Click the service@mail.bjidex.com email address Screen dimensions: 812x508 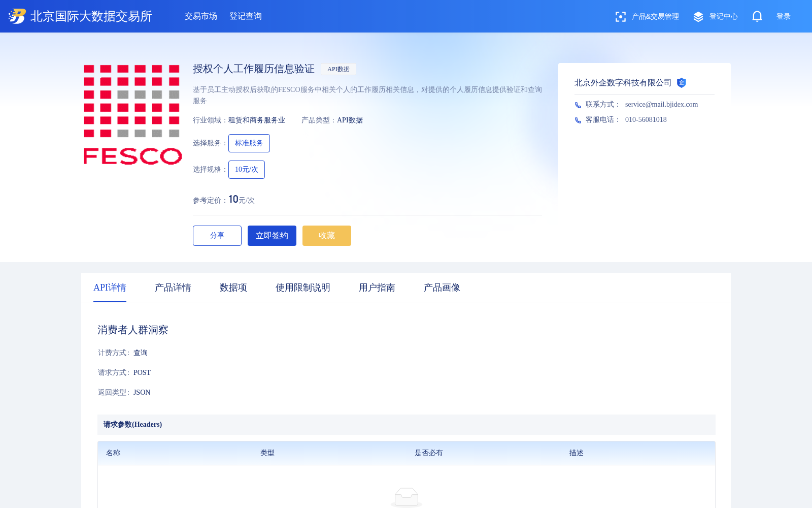tap(661, 105)
